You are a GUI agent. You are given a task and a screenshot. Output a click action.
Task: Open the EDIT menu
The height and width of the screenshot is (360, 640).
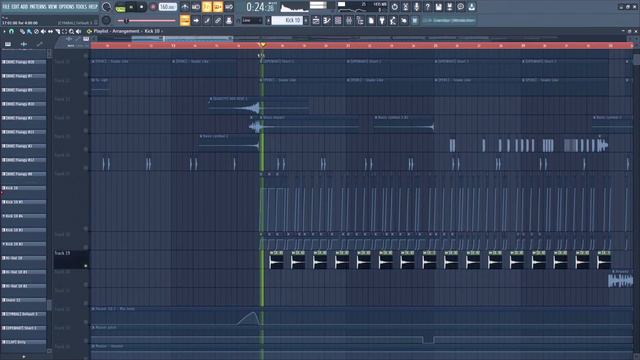tap(15, 7)
